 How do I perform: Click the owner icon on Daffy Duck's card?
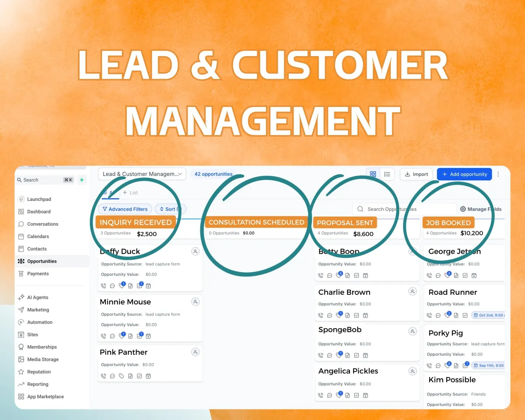coord(196,251)
